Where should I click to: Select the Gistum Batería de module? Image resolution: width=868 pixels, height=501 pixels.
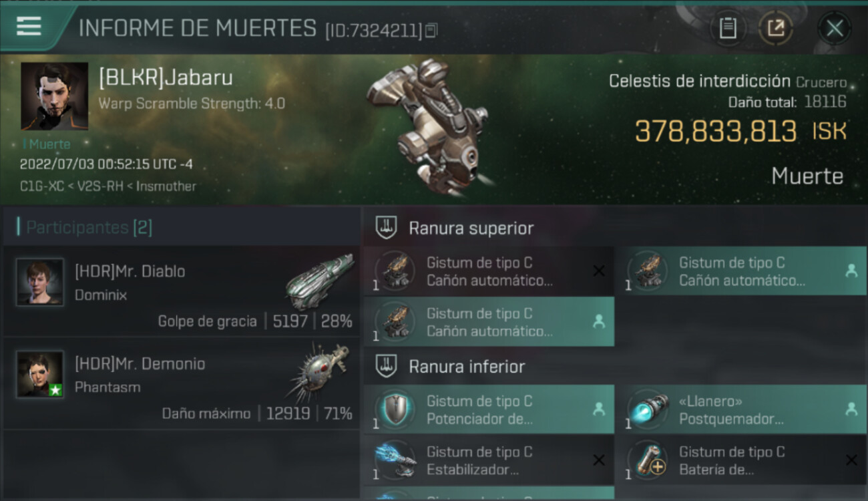click(741, 460)
